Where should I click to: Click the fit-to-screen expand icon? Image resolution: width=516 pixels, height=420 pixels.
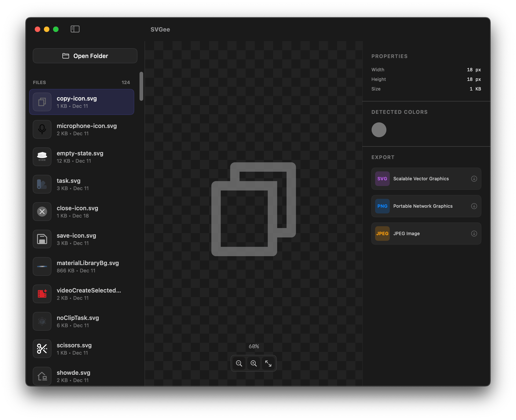click(268, 363)
